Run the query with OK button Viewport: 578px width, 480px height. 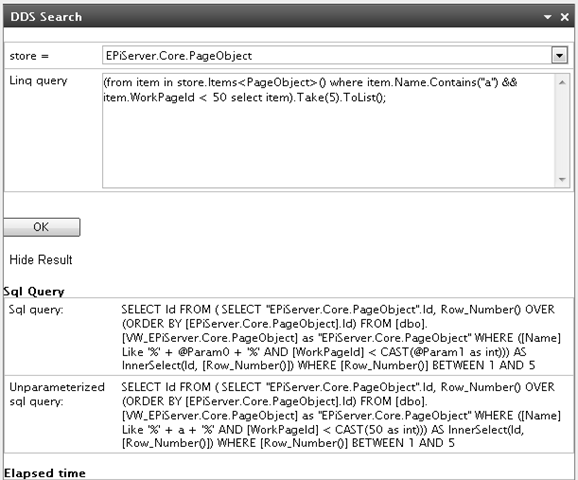click(42, 227)
